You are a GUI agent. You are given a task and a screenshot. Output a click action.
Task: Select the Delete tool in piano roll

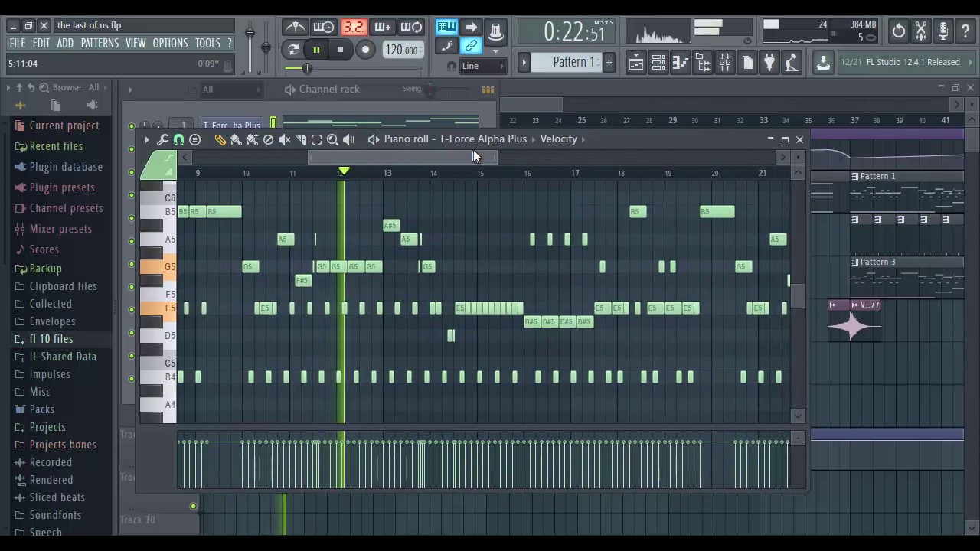tap(268, 139)
